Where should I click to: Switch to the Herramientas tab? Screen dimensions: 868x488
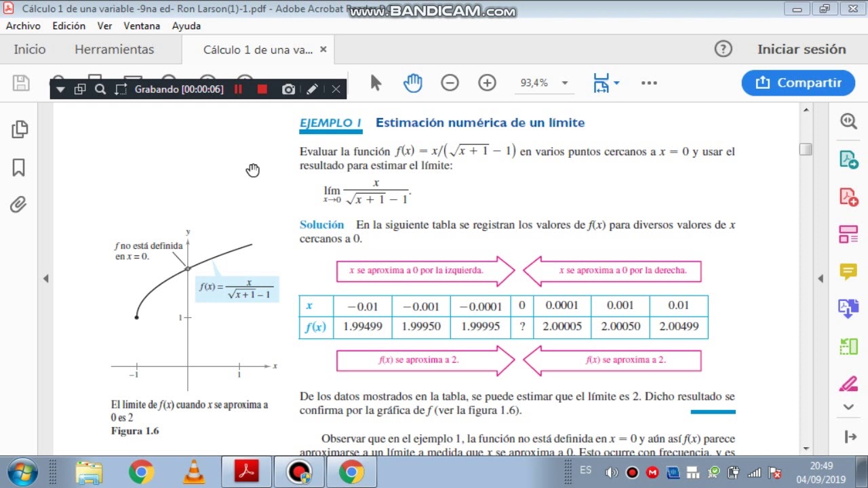[x=114, y=49]
